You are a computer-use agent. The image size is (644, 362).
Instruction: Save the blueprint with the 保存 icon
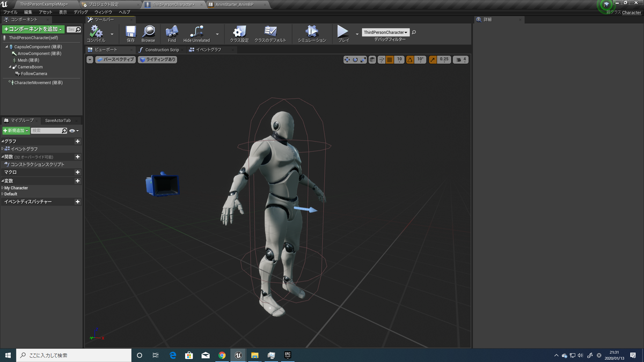[130, 32]
